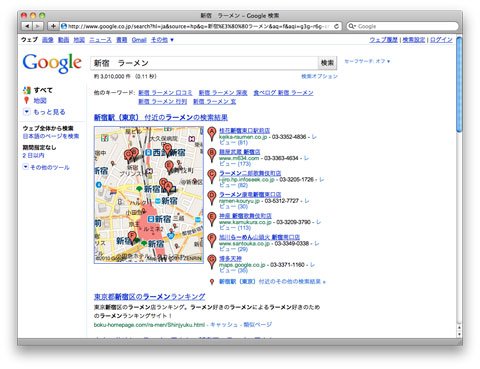Screen dimensions: 480x369
Task: Open the 書籍 tab in top navigation
Action: (122, 40)
